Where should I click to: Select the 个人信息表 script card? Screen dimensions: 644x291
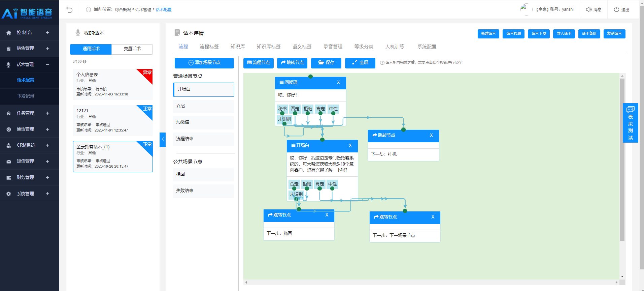click(x=113, y=84)
